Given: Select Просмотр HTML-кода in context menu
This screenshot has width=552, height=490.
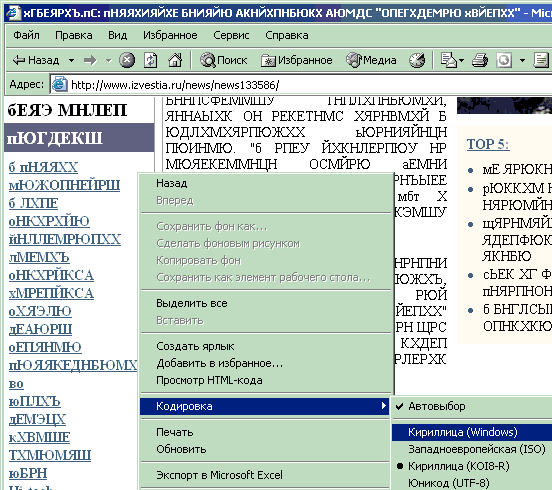Looking at the screenshot, I should (x=209, y=380).
